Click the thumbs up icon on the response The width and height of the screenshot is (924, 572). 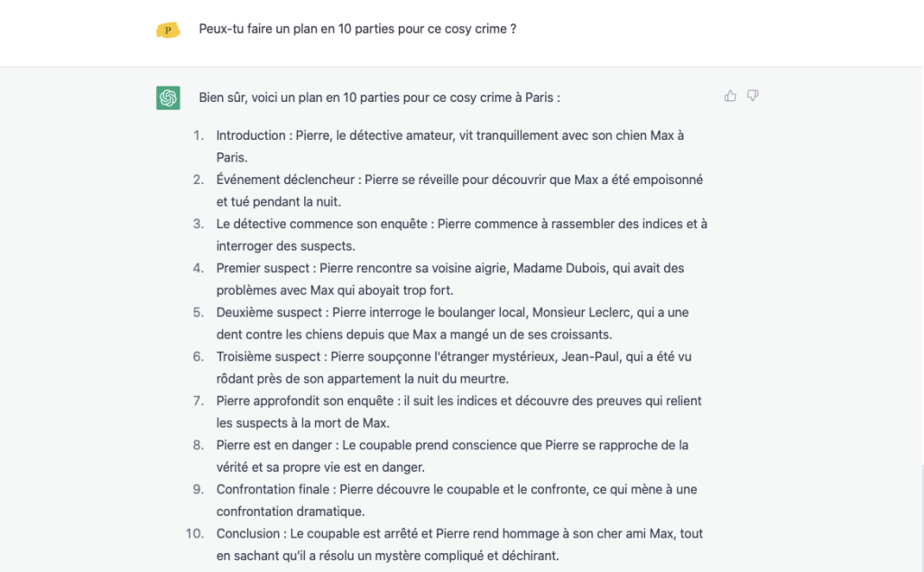[x=730, y=96]
